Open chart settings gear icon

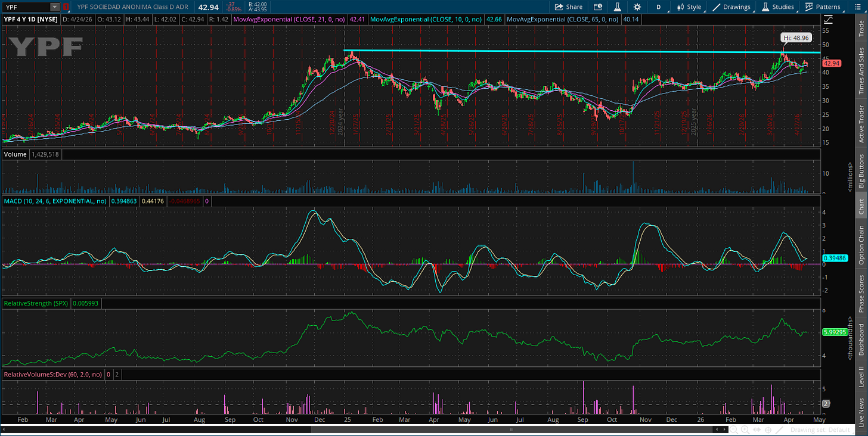637,7
